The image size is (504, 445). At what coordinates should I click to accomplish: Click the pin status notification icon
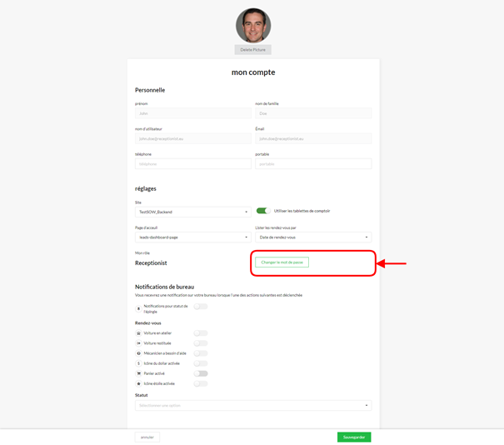(139, 308)
